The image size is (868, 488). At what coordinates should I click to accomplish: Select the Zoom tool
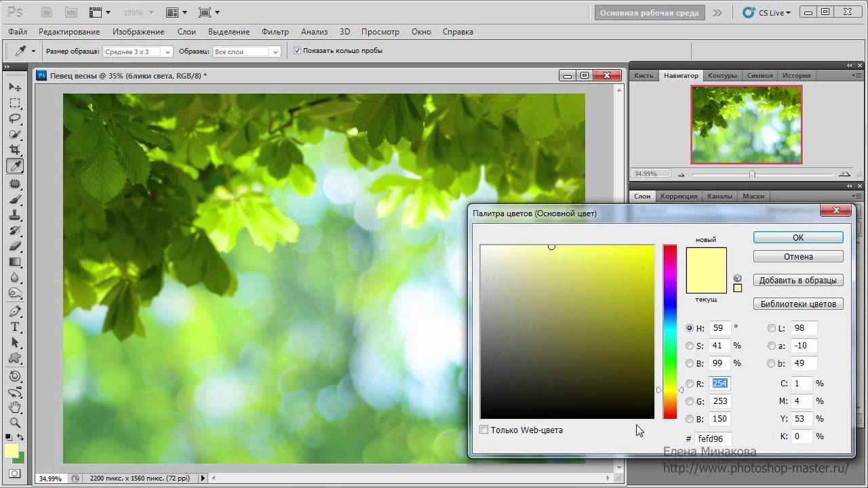coord(15,424)
